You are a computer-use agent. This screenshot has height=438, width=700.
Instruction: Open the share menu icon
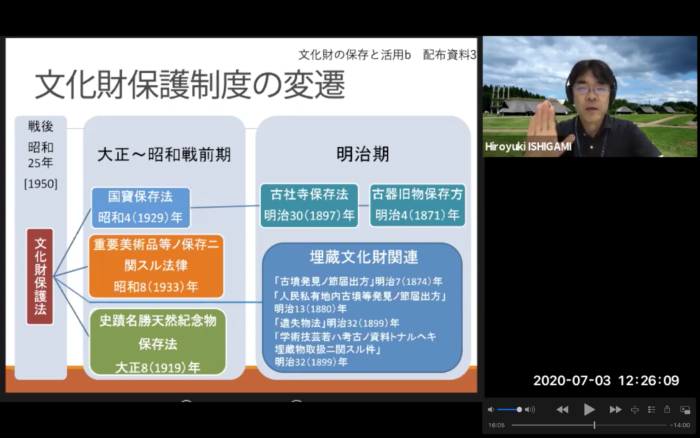[667, 409]
